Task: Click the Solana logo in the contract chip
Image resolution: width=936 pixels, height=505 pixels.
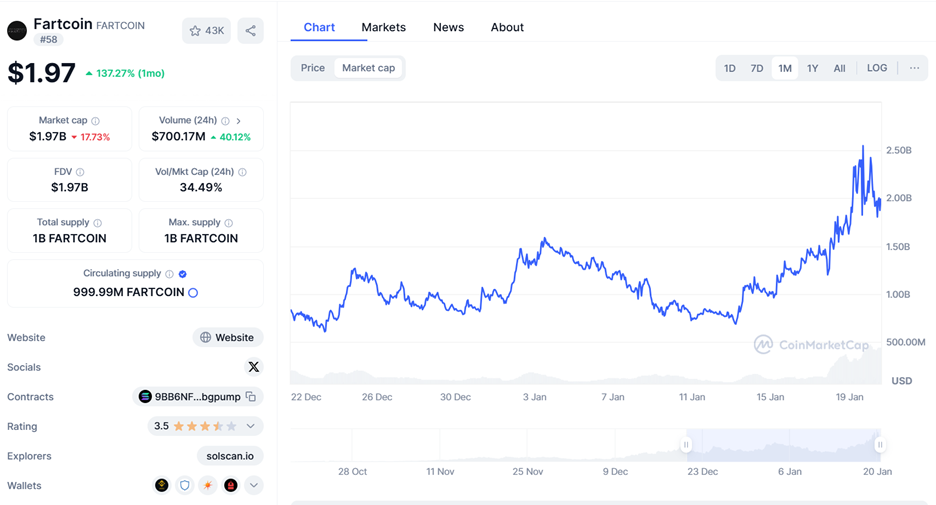Action: 145,396
